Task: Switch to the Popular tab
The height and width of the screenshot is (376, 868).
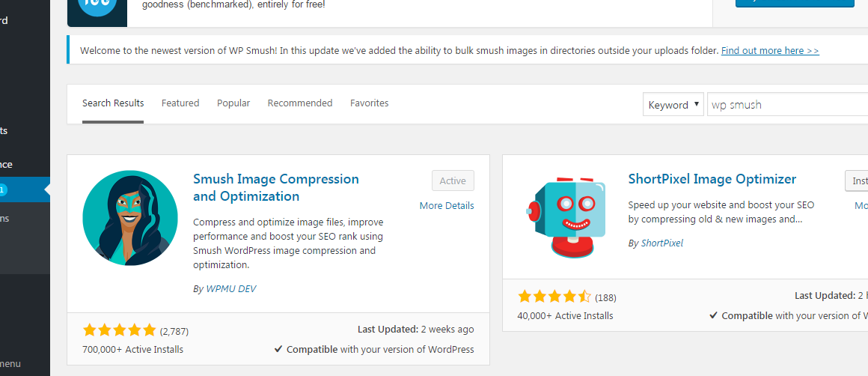Action: (233, 103)
